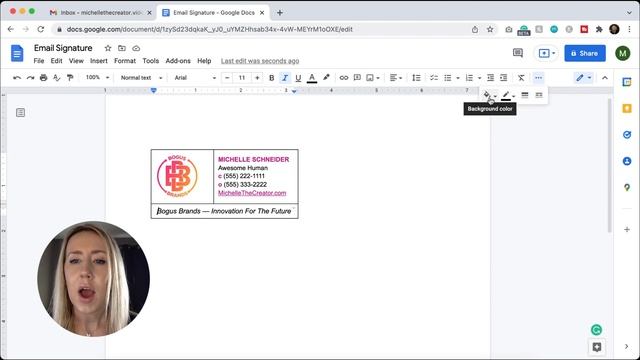640x360 pixels.
Task: Open the comment history
Action: [518, 53]
